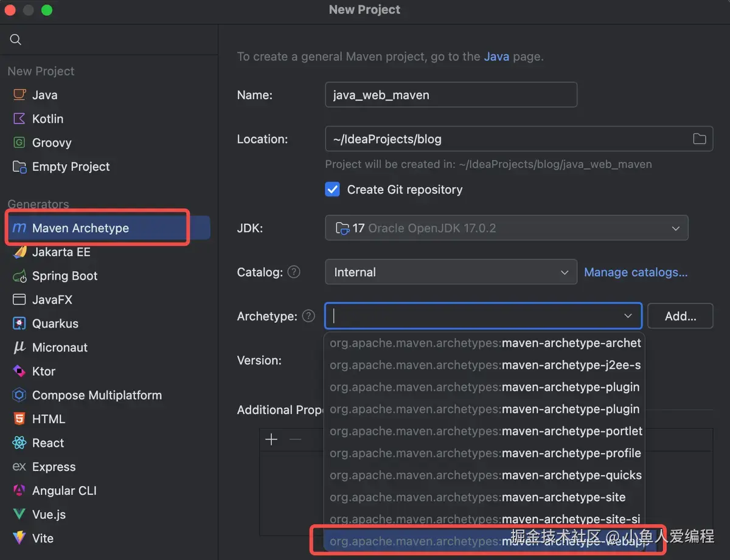Click the Catalog help question icon
The image size is (730, 560).
click(x=294, y=272)
